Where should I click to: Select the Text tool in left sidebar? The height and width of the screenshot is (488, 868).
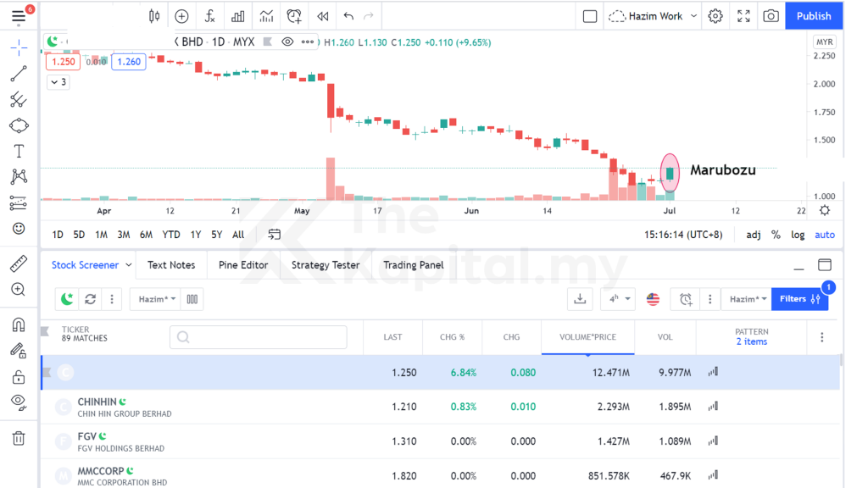[x=18, y=152]
